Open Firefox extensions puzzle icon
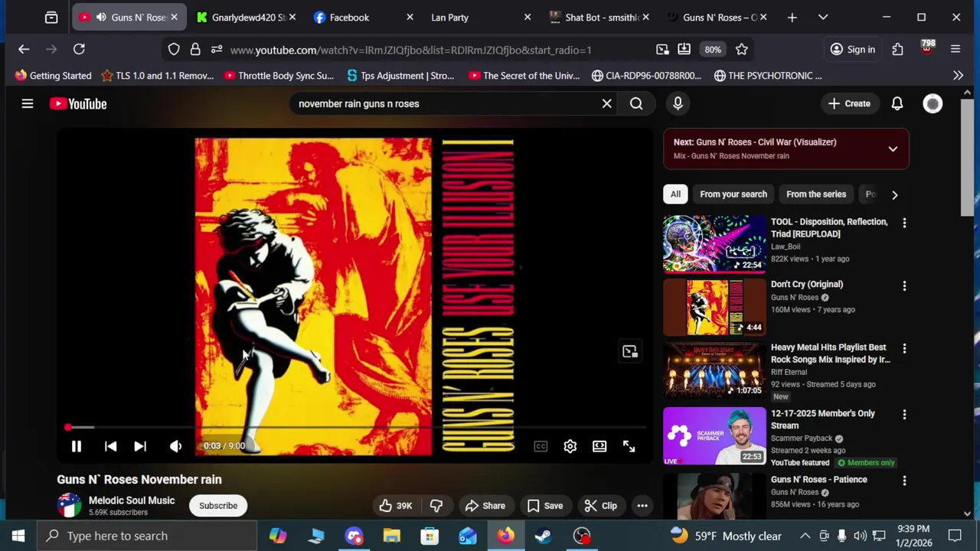 pos(897,49)
